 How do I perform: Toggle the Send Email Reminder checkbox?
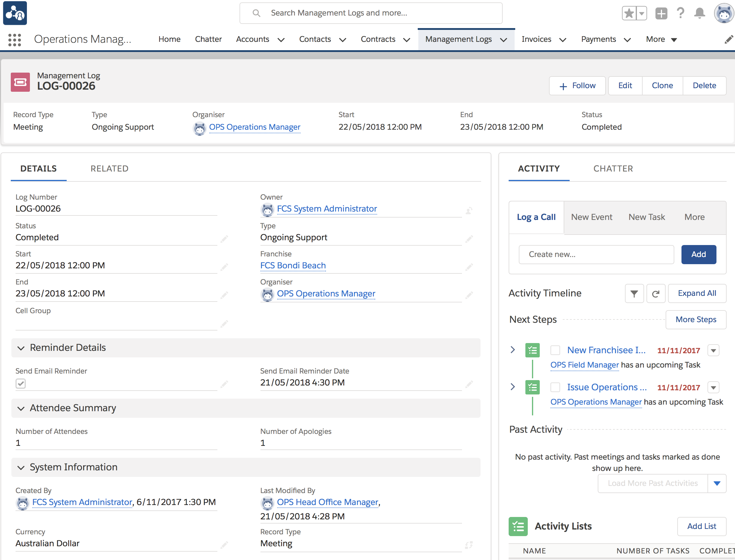click(x=21, y=383)
